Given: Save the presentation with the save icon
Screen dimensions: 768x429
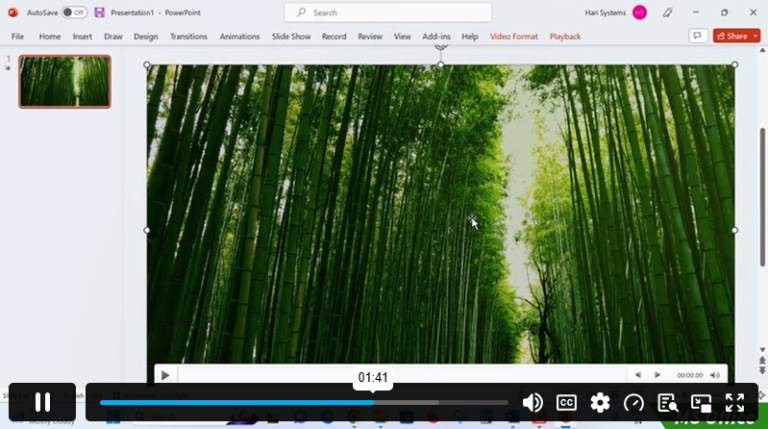Looking at the screenshot, I should pos(99,12).
